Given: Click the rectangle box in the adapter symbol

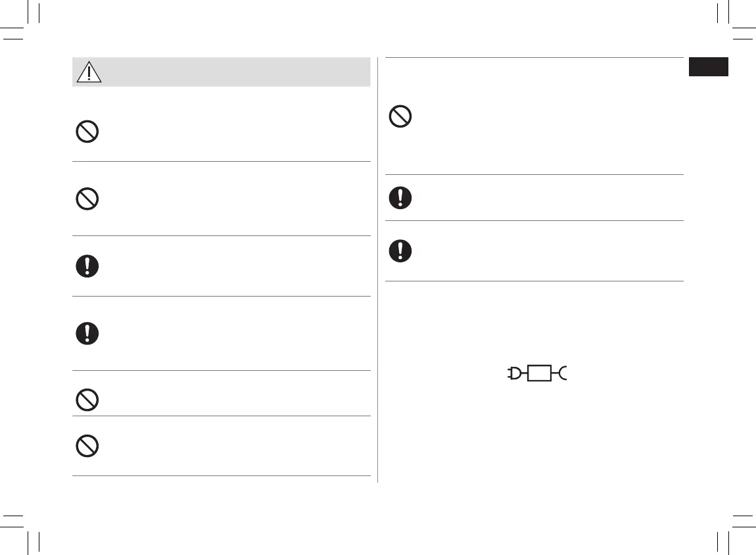Looking at the screenshot, I should [x=538, y=374].
